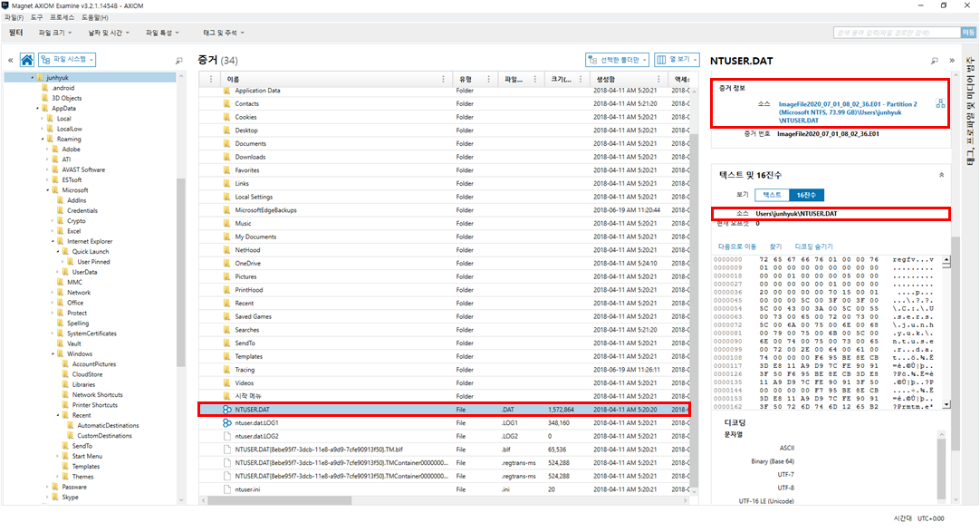Click the Downloads folder icon in evidence list
980x532 pixels.
tap(226, 157)
